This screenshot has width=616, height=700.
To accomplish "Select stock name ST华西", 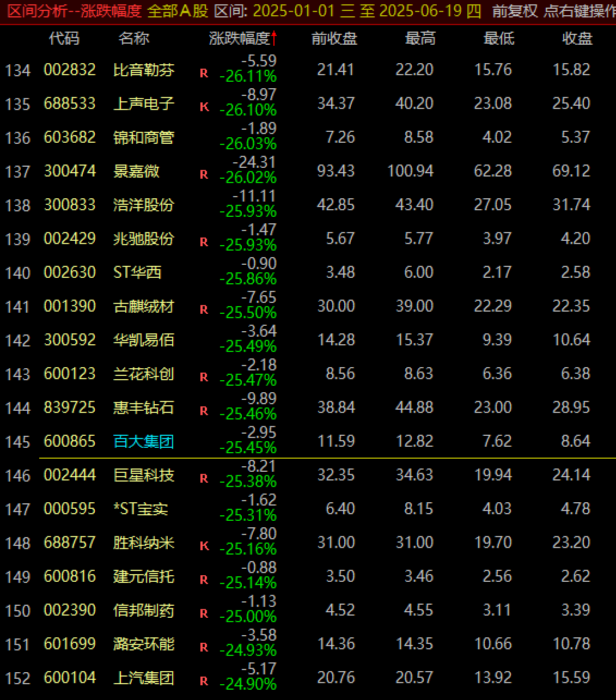I will [x=137, y=272].
